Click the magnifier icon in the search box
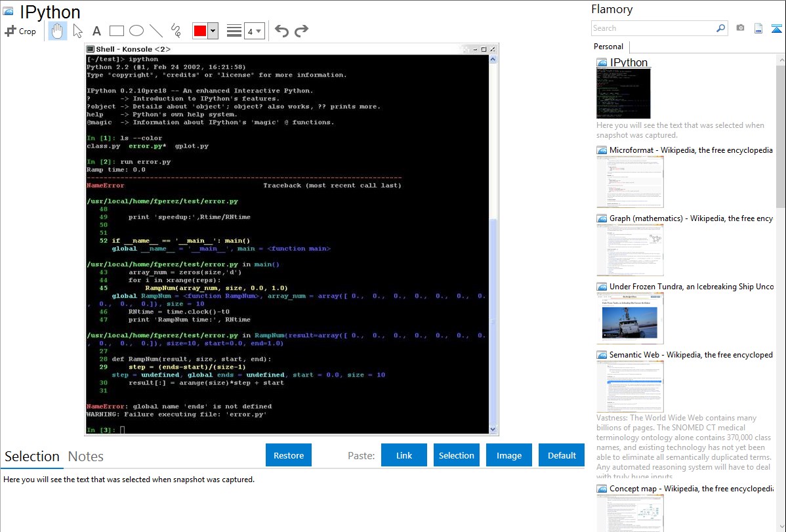Viewport: 786px width, 532px height. coord(720,28)
